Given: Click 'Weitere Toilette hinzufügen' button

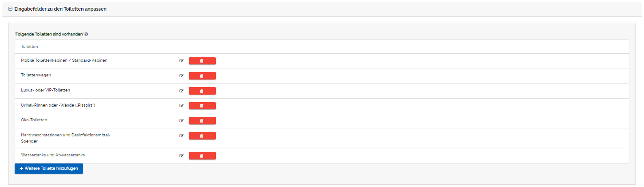Looking at the screenshot, I should coord(49,169).
